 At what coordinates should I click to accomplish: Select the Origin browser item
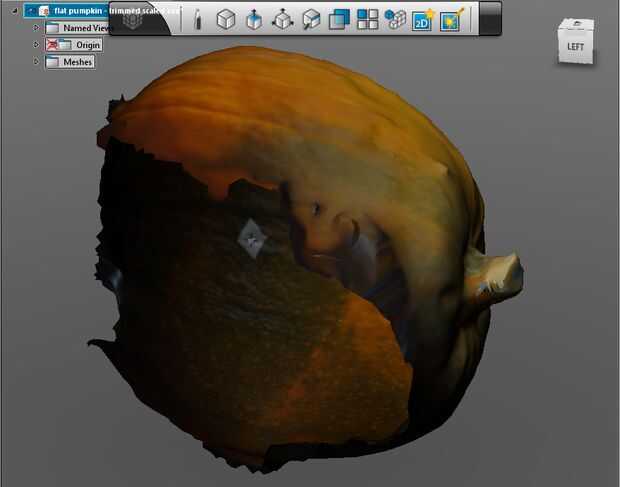click(x=74, y=45)
